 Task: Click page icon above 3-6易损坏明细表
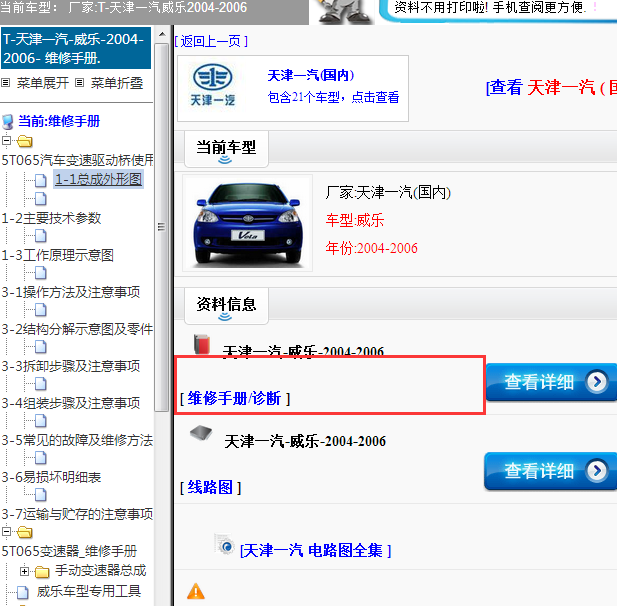tap(41, 458)
